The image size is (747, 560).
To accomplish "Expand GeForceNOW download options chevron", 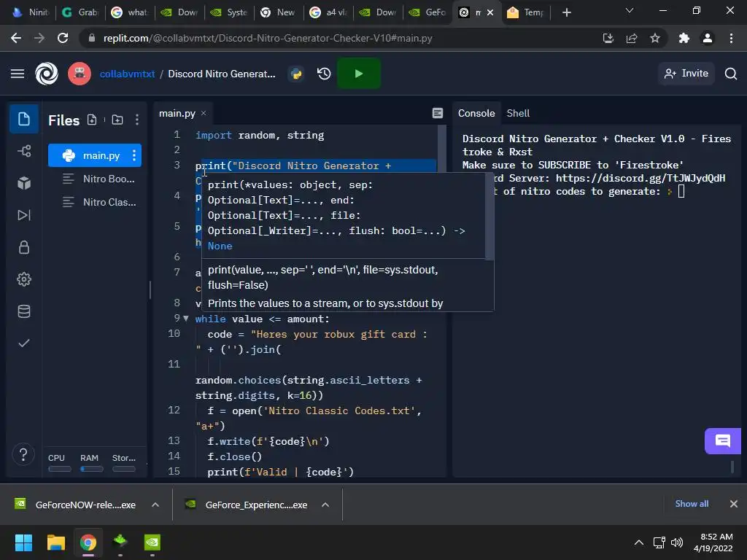I will pos(155,505).
